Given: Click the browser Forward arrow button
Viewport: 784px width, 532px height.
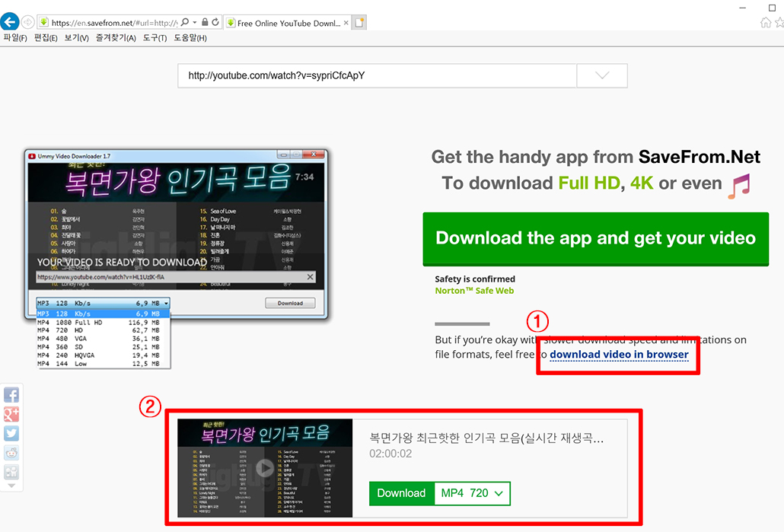Looking at the screenshot, I should pyautogui.click(x=28, y=22).
